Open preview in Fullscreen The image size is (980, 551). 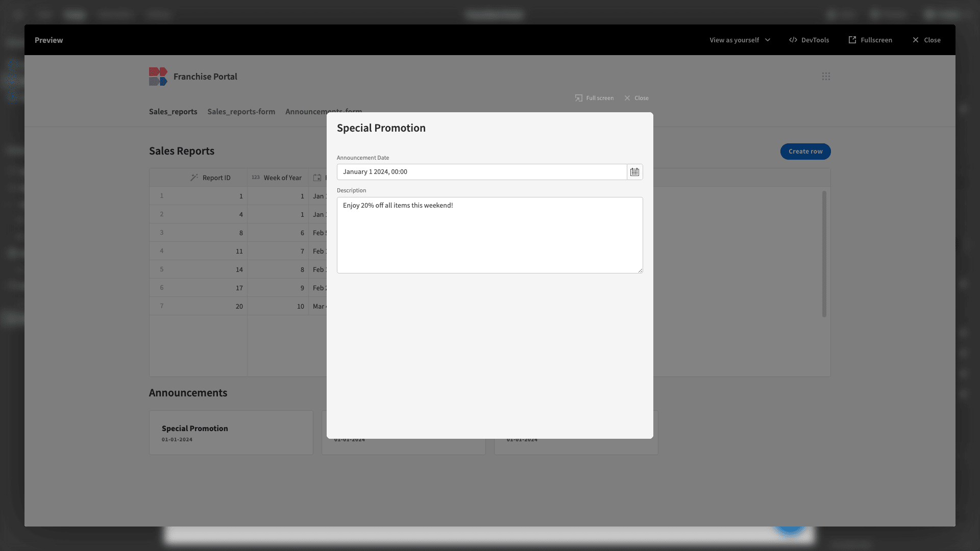[870, 40]
